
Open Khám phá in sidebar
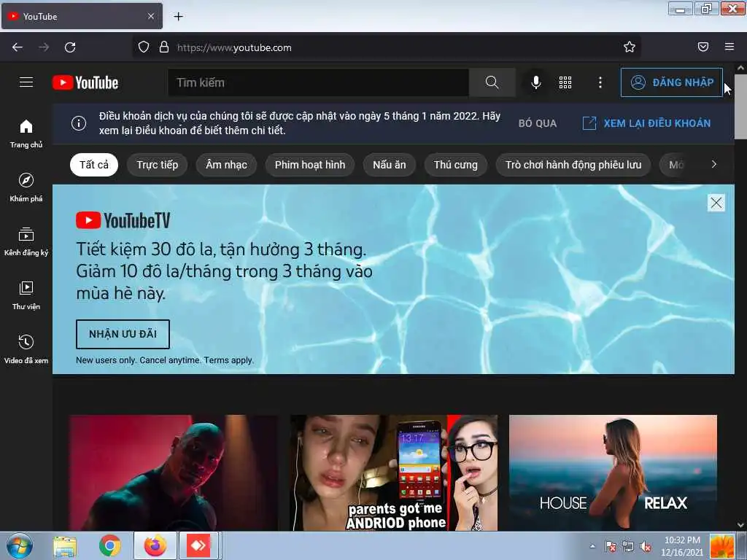(x=26, y=187)
